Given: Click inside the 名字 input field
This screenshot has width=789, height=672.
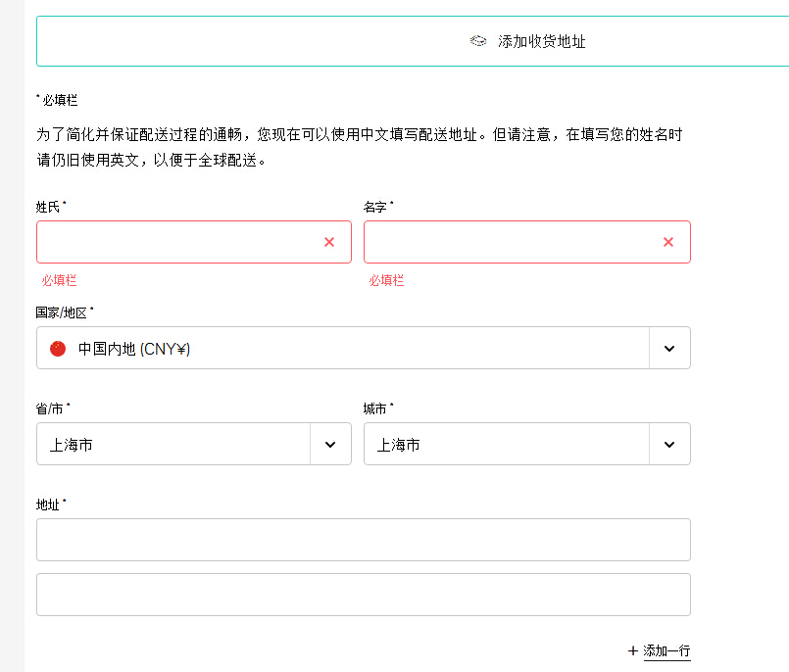Looking at the screenshot, I should pyautogui.click(x=510, y=242).
